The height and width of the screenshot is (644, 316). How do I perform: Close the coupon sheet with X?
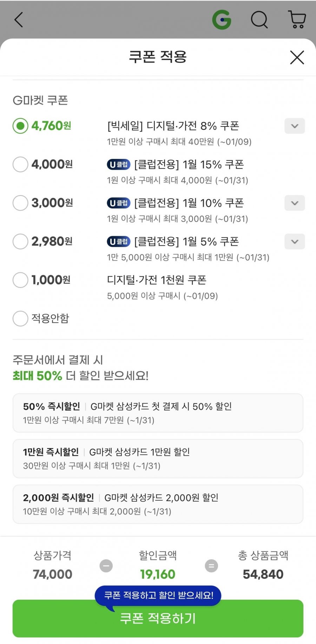297,57
